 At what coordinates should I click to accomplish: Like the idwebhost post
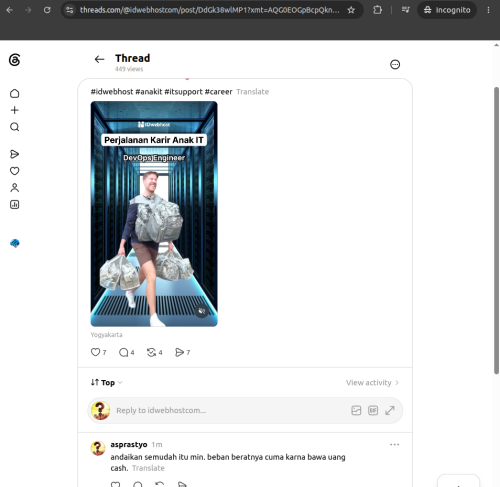95,352
